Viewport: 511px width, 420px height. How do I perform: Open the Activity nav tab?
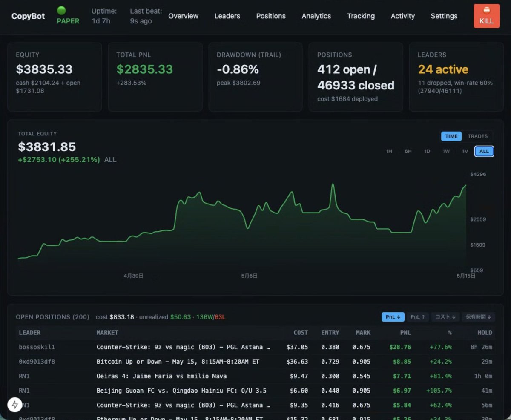(x=403, y=16)
